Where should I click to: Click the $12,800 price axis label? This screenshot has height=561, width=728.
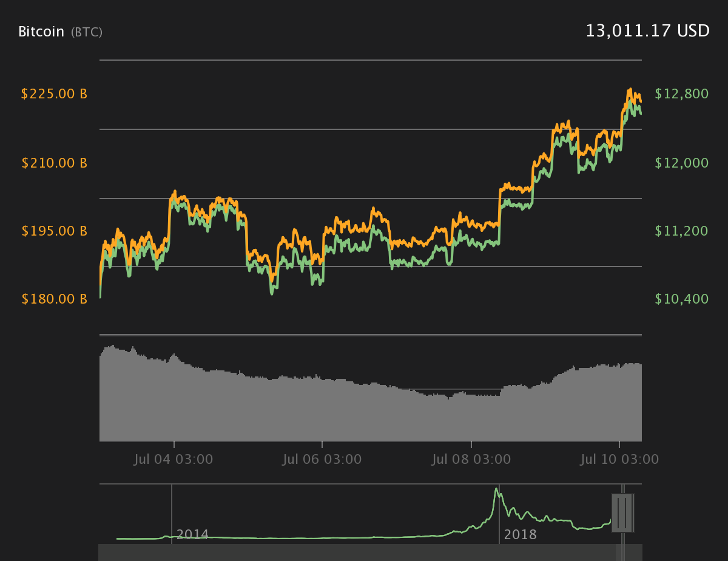point(682,94)
